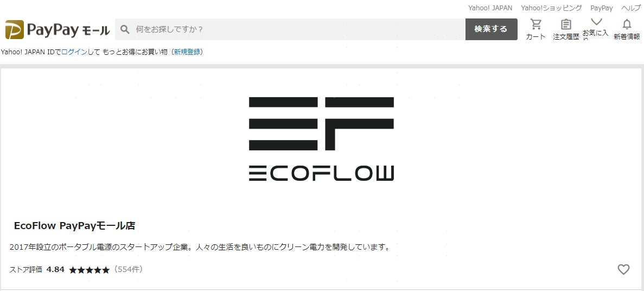The height and width of the screenshot is (291, 644).
Task: Open the お気に入り favorites icon
Action: point(596,22)
